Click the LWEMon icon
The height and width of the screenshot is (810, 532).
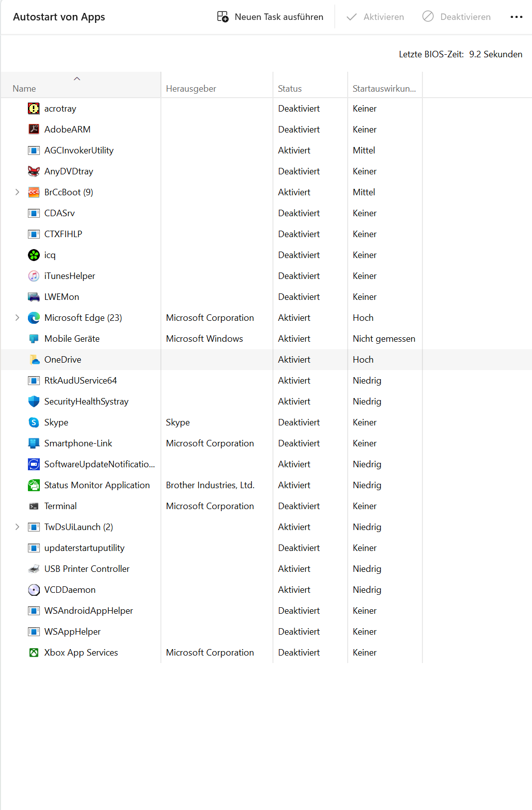point(33,297)
